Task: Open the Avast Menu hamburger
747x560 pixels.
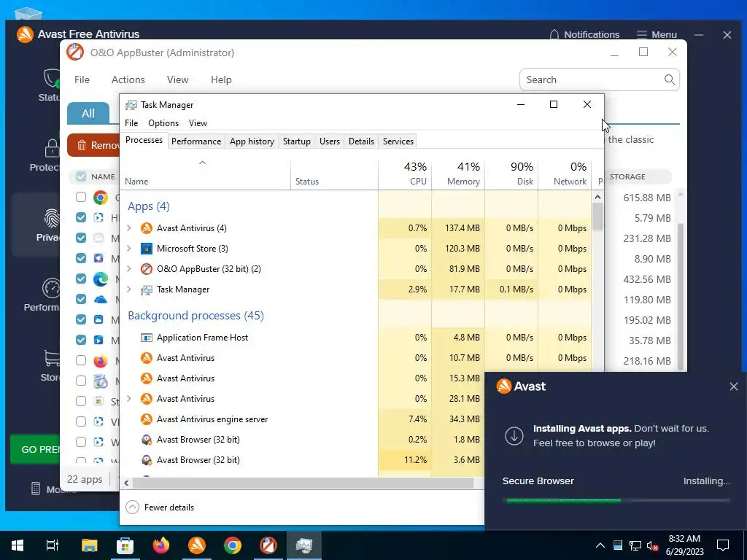Action: coord(657,34)
